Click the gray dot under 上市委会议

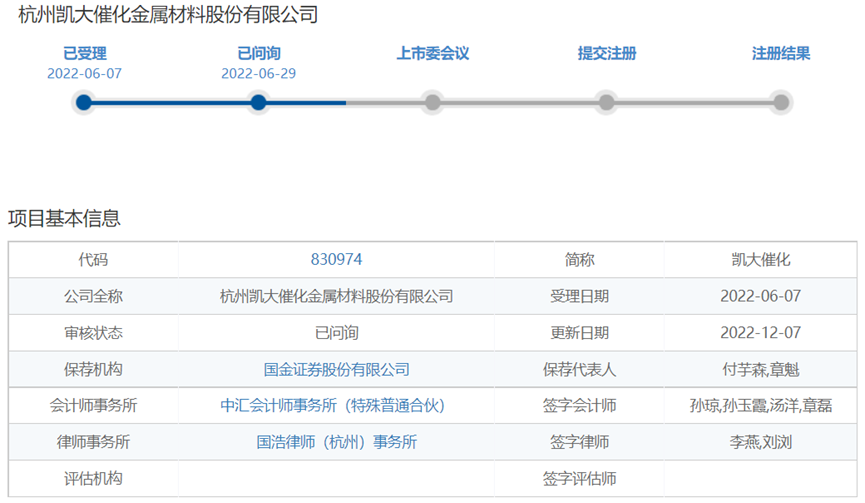tap(432, 102)
